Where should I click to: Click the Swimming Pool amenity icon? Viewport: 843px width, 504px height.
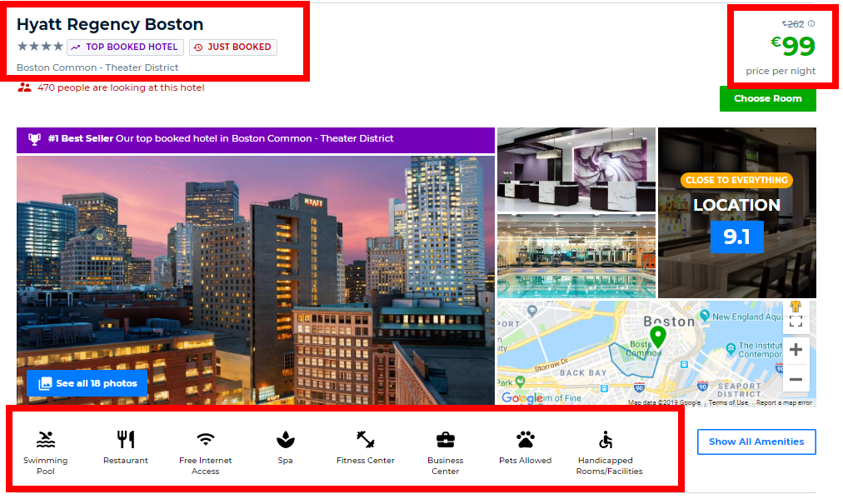point(46,440)
